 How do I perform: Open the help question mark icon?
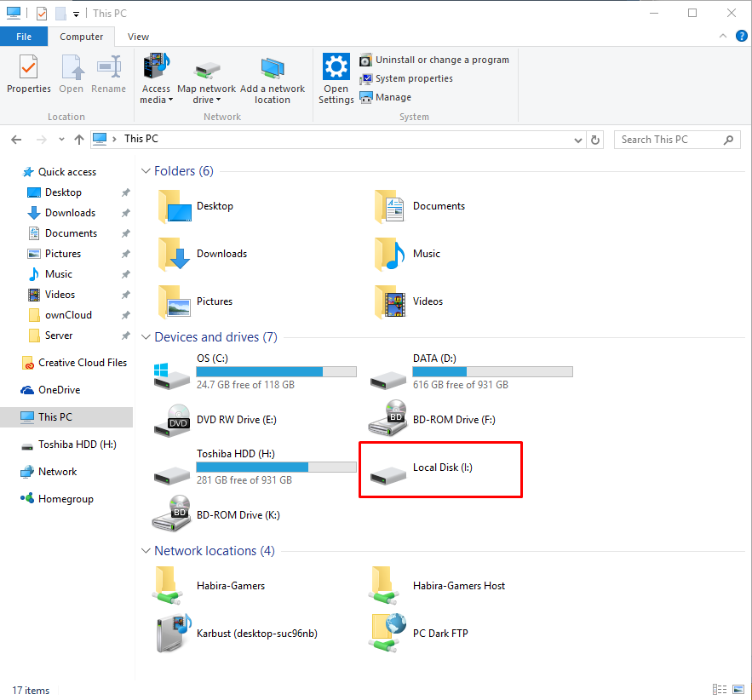tap(741, 36)
